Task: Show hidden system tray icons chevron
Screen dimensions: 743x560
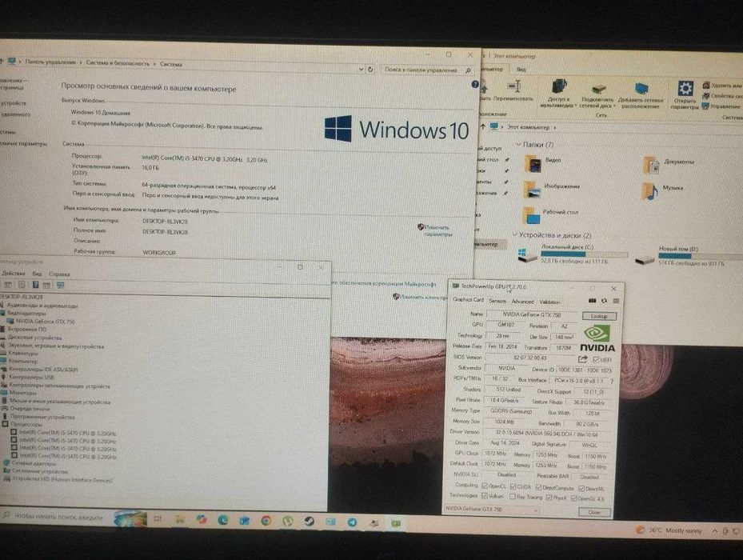Action: point(714,531)
